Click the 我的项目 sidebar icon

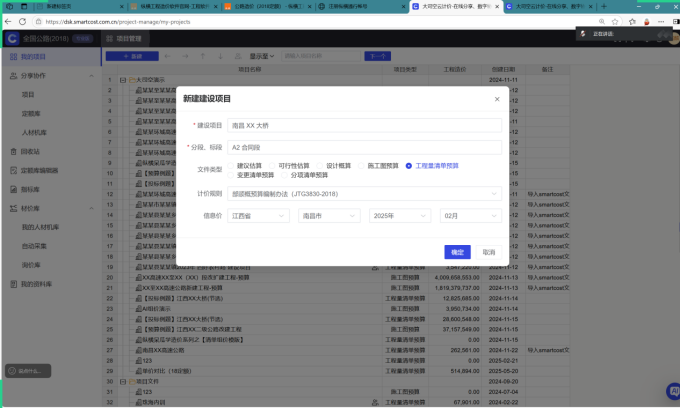12,56
